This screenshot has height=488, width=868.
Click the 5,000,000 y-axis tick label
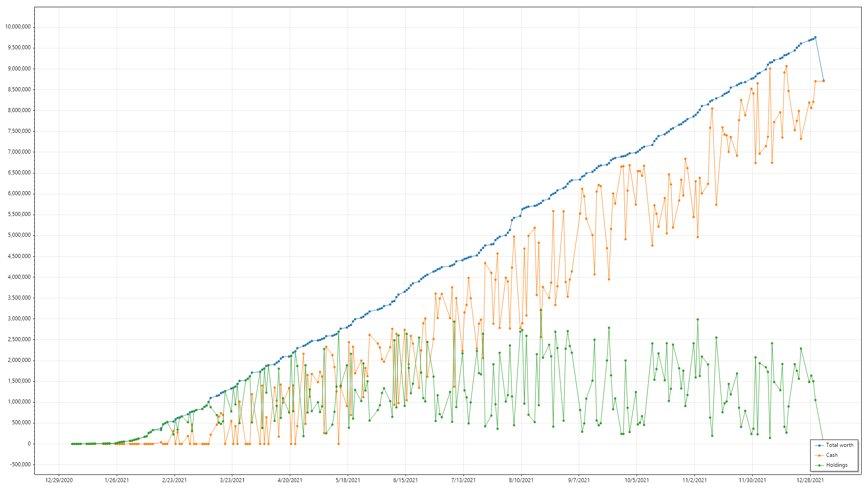pos(19,235)
